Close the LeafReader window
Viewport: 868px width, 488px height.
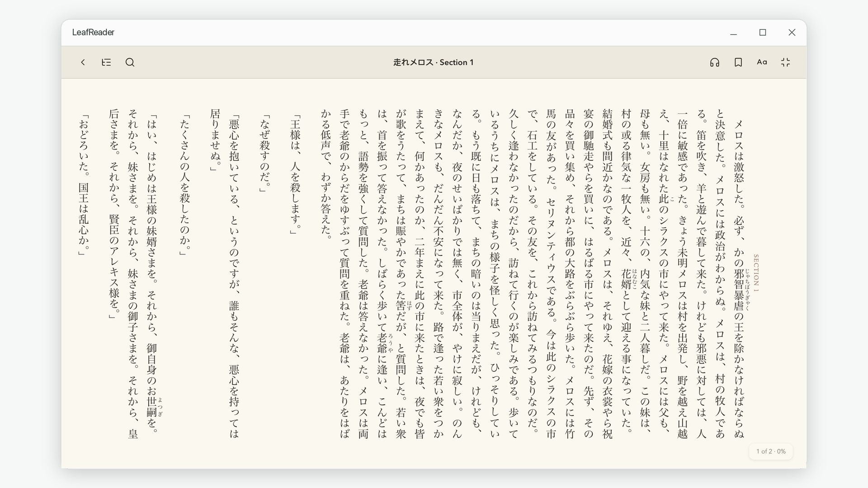(792, 33)
